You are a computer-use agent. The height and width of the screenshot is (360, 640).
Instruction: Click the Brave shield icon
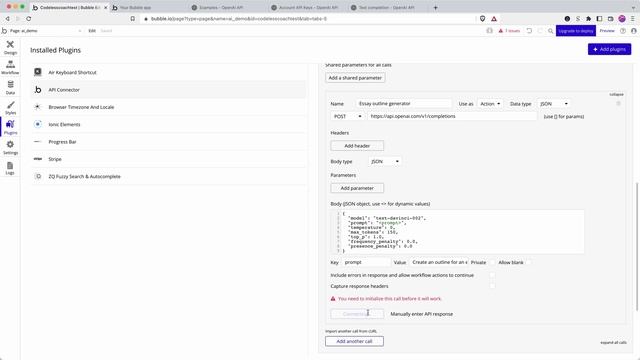482,19
